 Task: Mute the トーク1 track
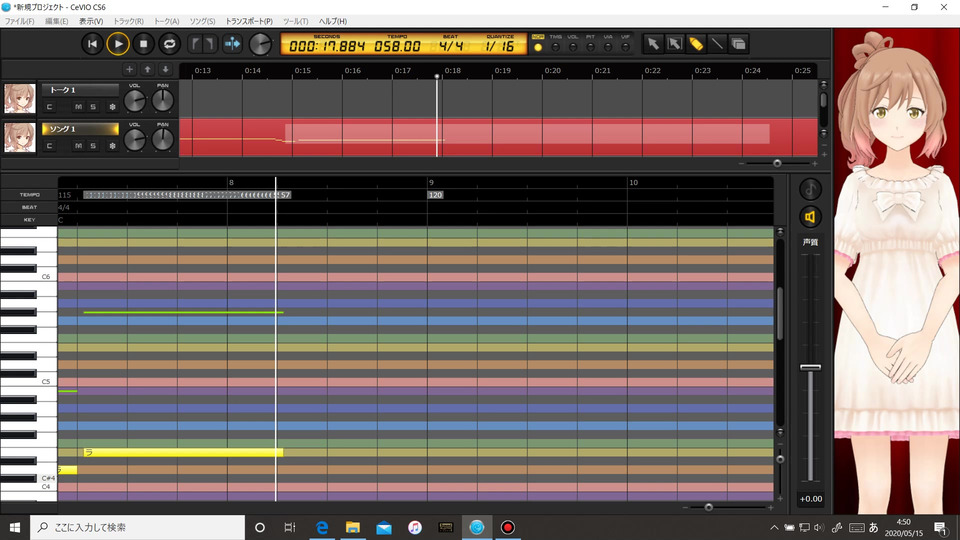[x=77, y=107]
